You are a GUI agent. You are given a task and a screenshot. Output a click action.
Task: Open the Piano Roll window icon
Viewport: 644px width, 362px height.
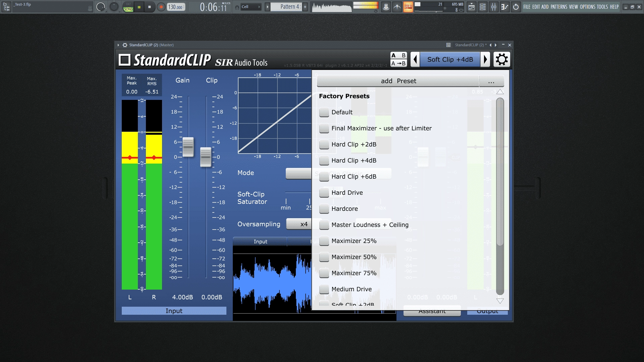coord(505,7)
